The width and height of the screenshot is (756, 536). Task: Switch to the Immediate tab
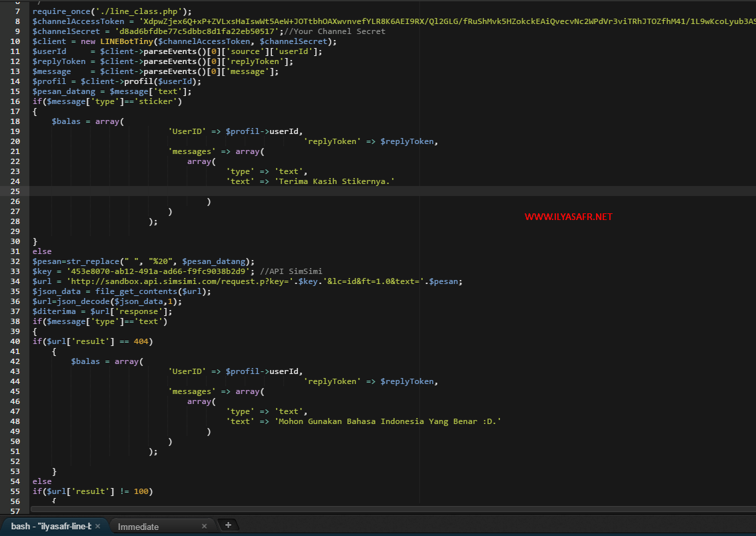pyautogui.click(x=138, y=526)
